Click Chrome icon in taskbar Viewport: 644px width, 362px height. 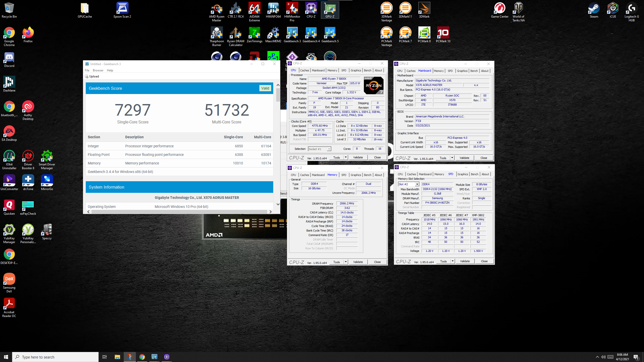click(142, 357)
